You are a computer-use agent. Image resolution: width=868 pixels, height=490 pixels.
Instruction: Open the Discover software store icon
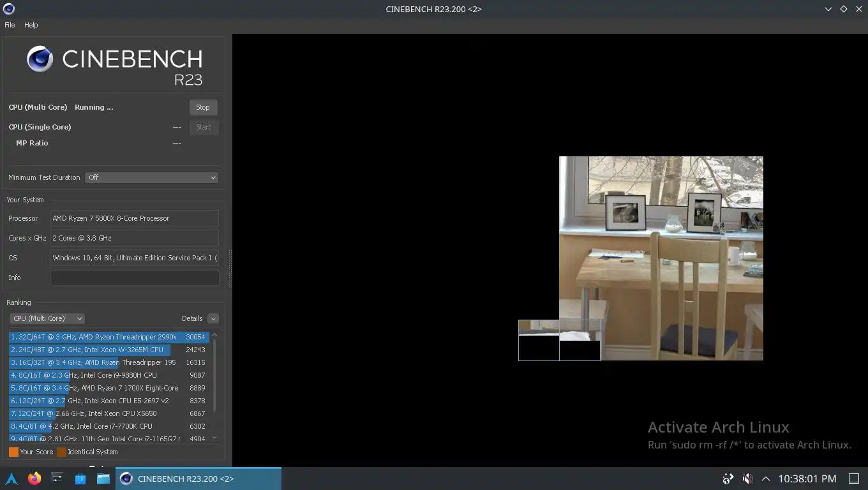point(80,479)
